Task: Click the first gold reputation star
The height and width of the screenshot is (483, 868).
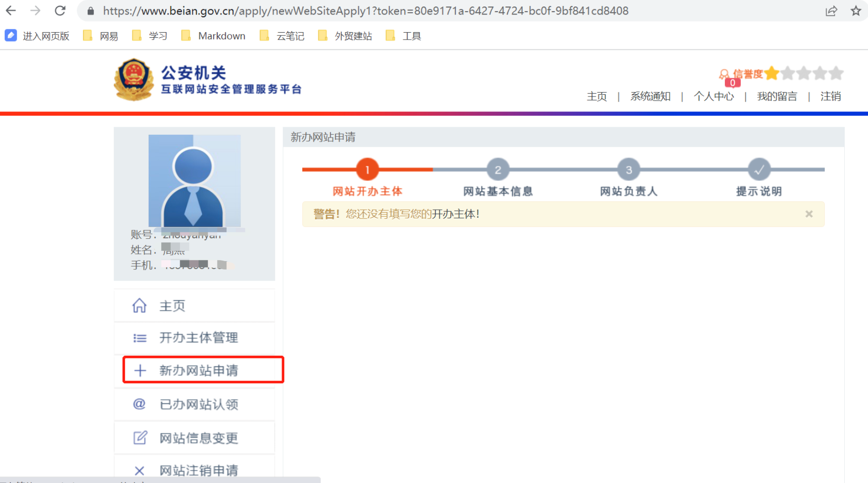Action: [x=772, y=73]
